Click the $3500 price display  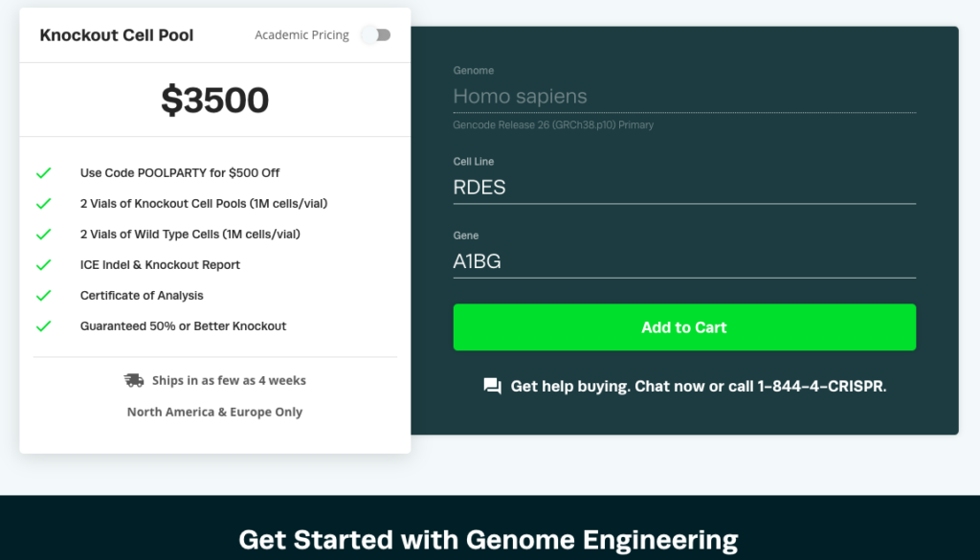pyautogui.click(x=215, y=100)
